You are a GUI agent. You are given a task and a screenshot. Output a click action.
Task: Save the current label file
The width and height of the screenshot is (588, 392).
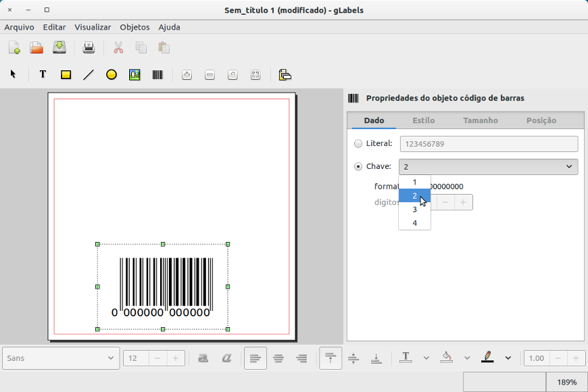coord(59,47)
